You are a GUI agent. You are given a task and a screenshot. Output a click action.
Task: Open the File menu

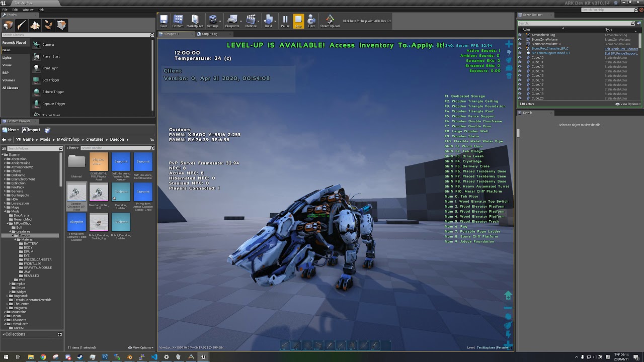click(x=5, y=10)
